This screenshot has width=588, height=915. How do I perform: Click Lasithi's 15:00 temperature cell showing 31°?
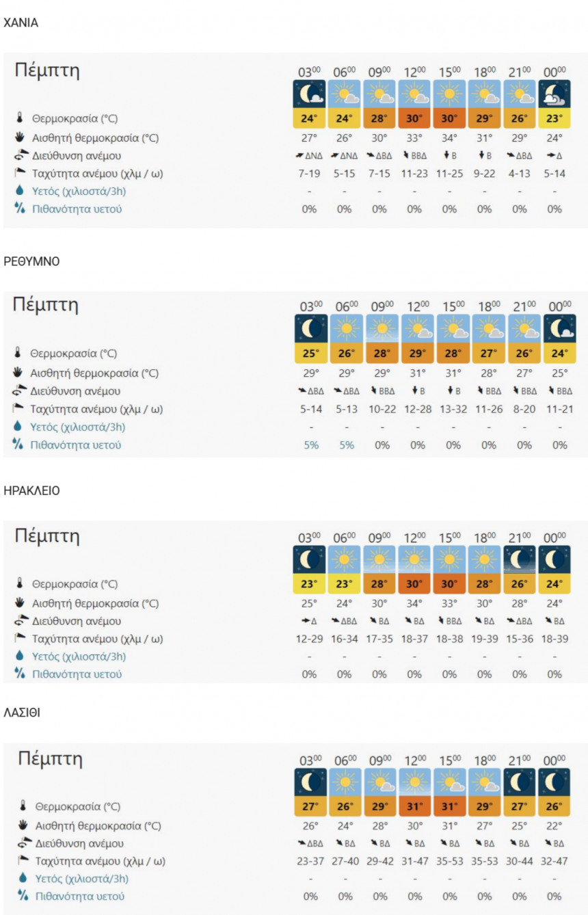[449, 807]
